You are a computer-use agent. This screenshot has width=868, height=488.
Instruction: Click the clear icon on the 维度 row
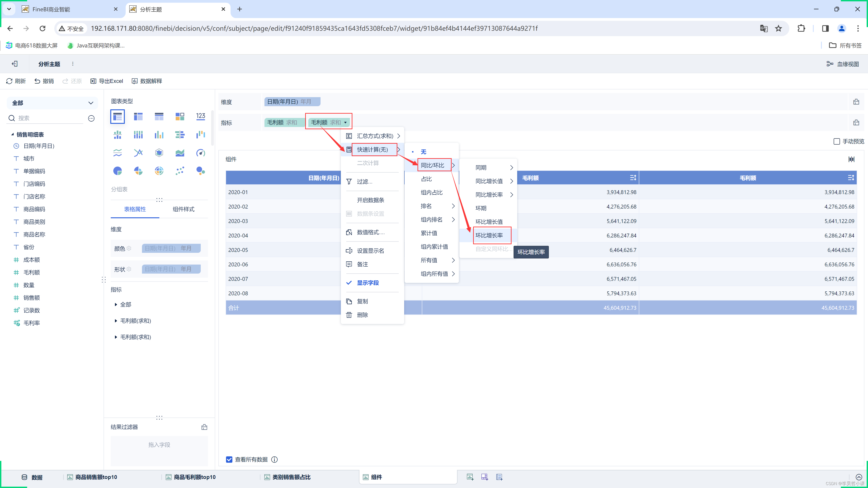click(x=856, y=102)
